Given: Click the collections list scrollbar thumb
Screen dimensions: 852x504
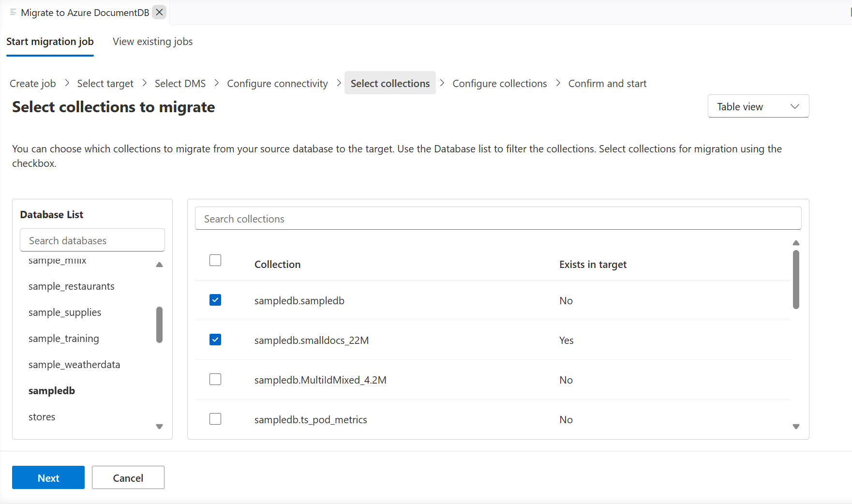Looking at the screenshot, I should pos(796,280).
